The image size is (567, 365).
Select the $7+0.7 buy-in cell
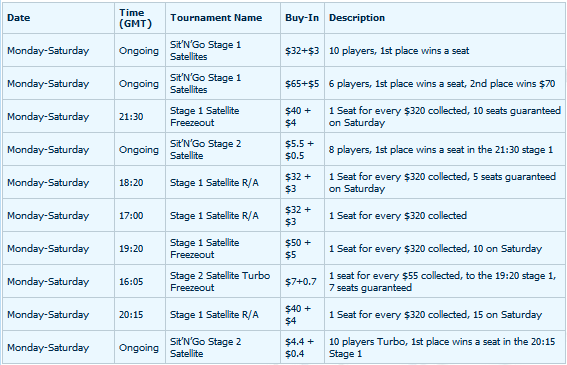pos(300,281)
